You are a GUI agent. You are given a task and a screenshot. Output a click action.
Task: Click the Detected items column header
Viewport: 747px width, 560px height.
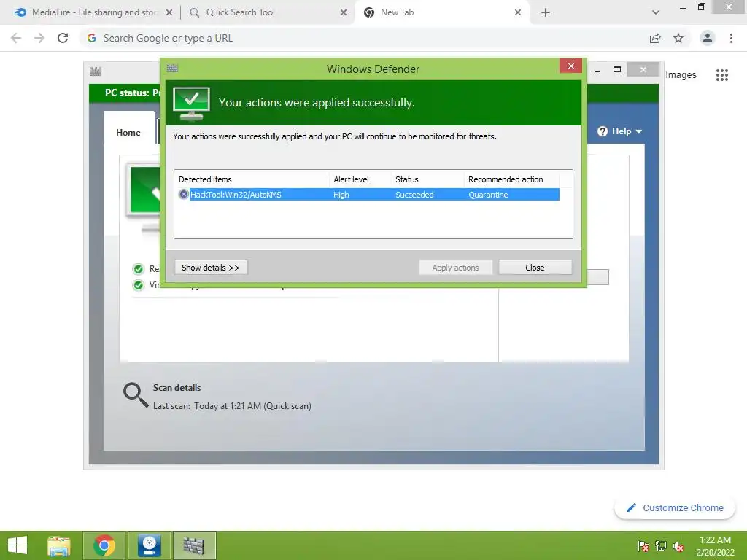[205, 179]
